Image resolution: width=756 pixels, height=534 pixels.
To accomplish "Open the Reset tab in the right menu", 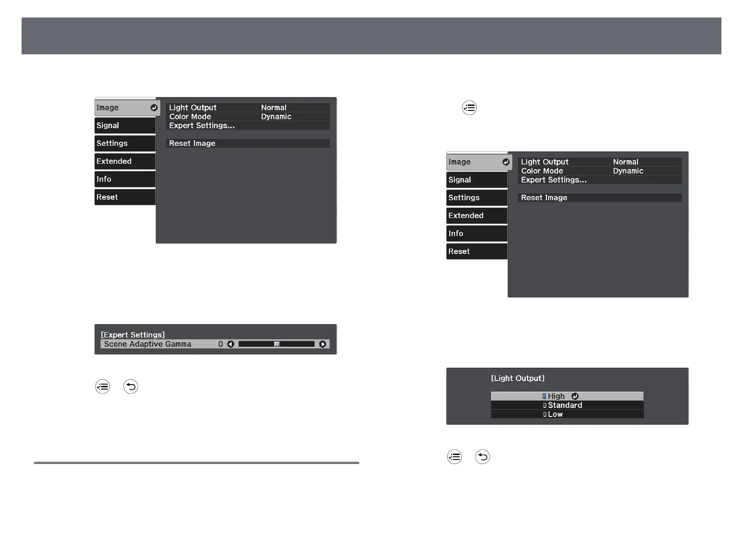I will tap(477, 251).
